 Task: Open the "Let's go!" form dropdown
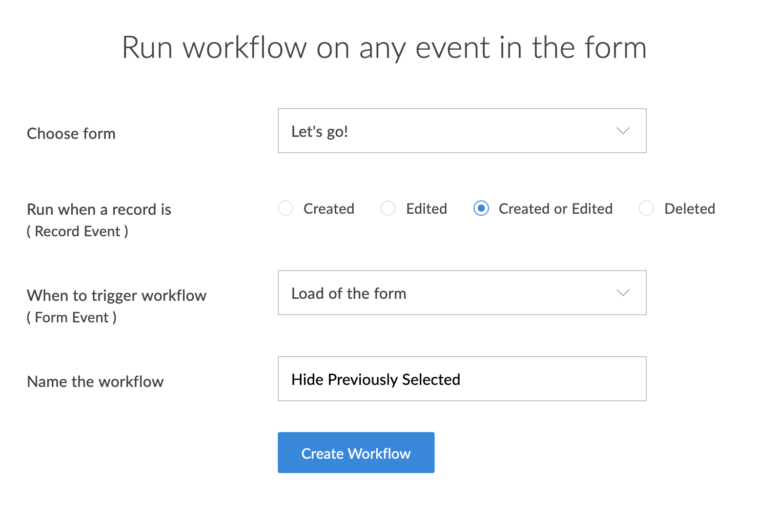tap(461, 131)
